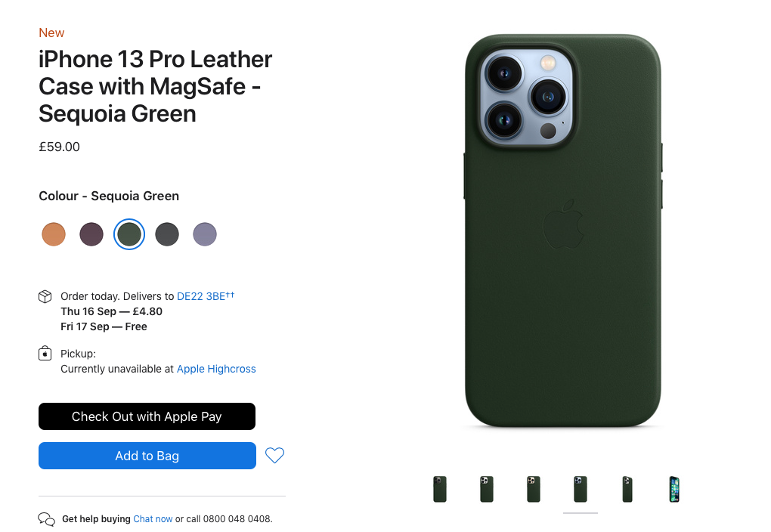Check Out with Apple Pay button

(147, 416)
